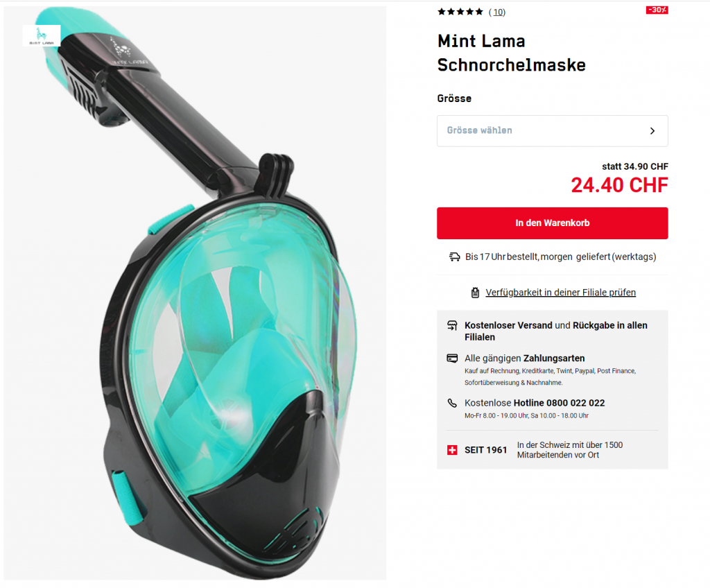Click the chevron arrow in size selector
This screenshot has height=588, width=710.
pos(652,131)
